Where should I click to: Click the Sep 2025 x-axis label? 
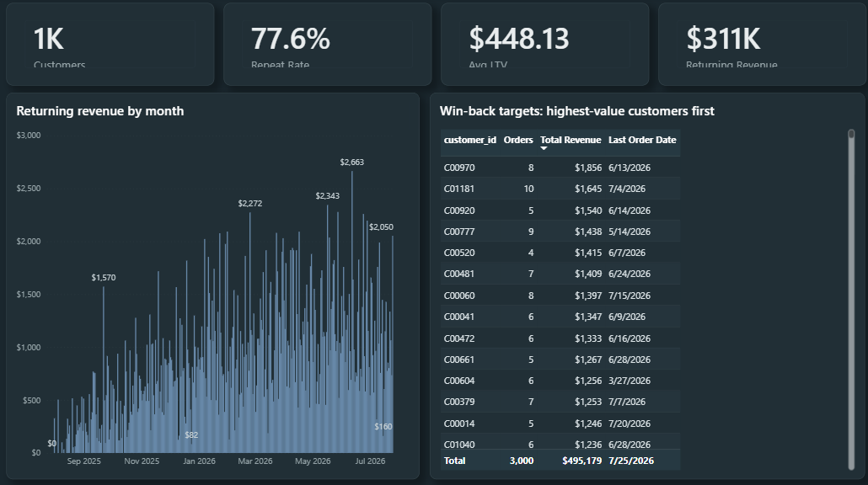pyautogui.click(x=84, y=461)
